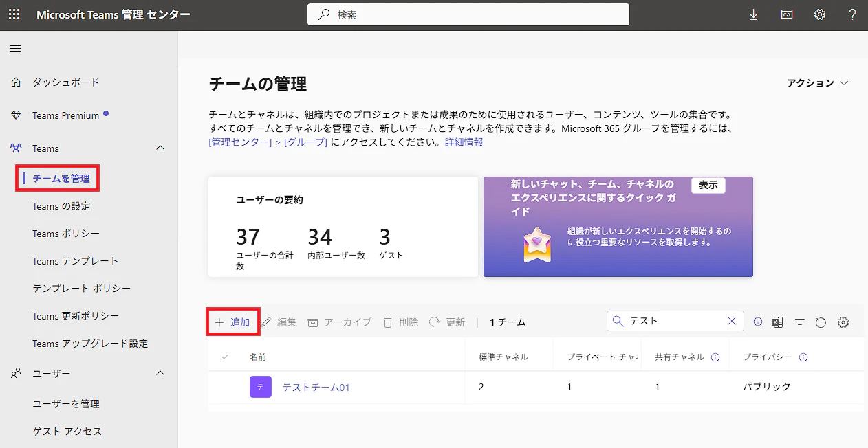The width and height of the screenshot is (868, 448).
Task: Click the テストチーム01 purple avatar
Action: point(261,387)
